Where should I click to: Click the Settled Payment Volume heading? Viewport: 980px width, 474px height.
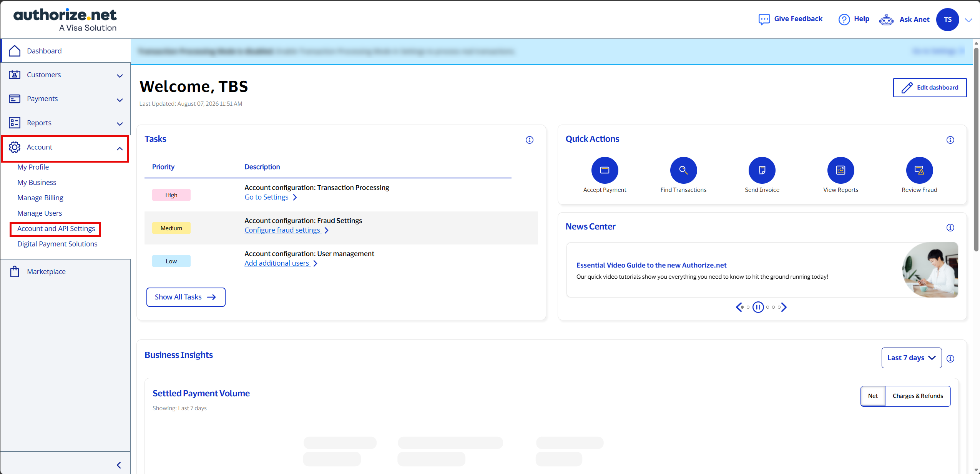click(x=201, y=393)
